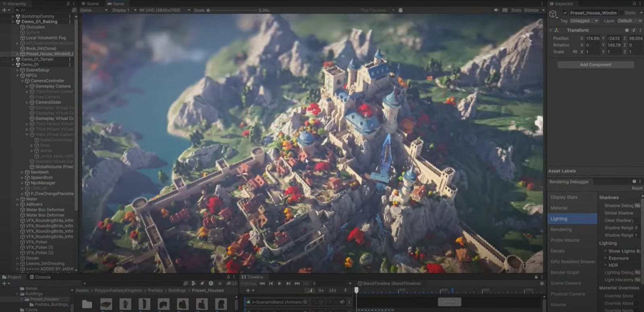Toggle the Timeline marker pin icon
This screenshot has height=312, width=644.
[345, 290]
